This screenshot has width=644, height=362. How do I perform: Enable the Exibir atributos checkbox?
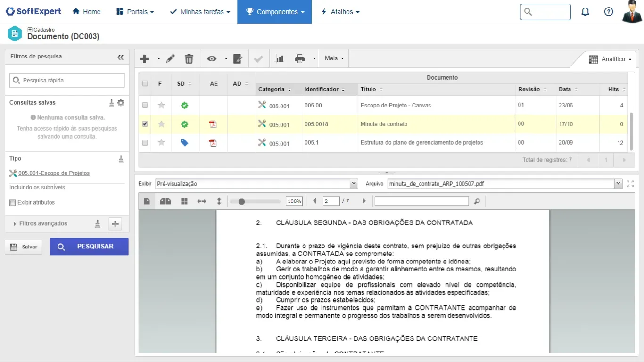(x=13, y=203)
